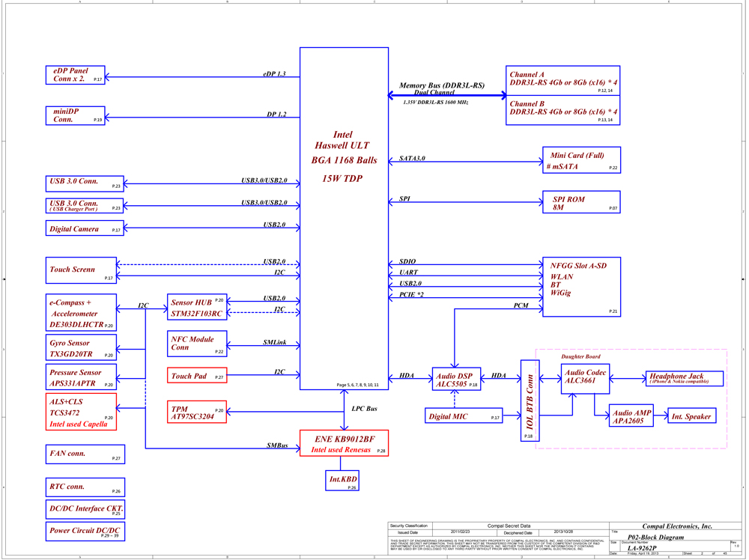Click the 'PCIE *2' bus label
Screen dimensions: 749x560
point(411,294)
